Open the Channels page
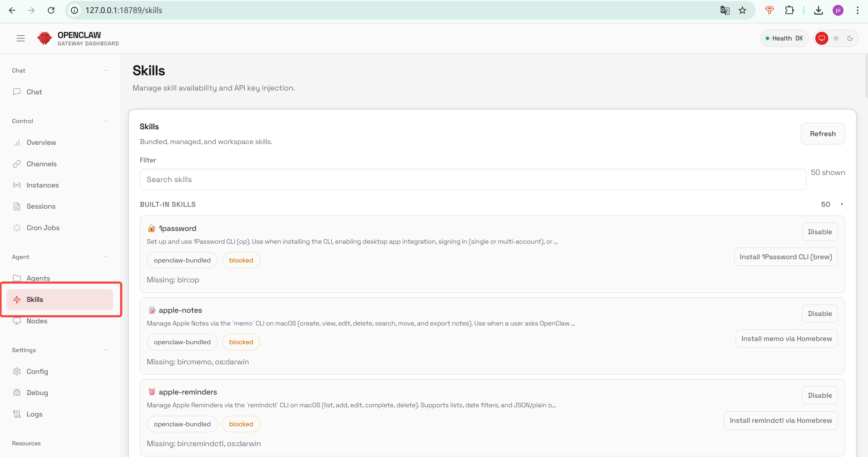Image resolution: width=868 pixels, height=457 pixels. pyautogui.click(x=42, y=164)
